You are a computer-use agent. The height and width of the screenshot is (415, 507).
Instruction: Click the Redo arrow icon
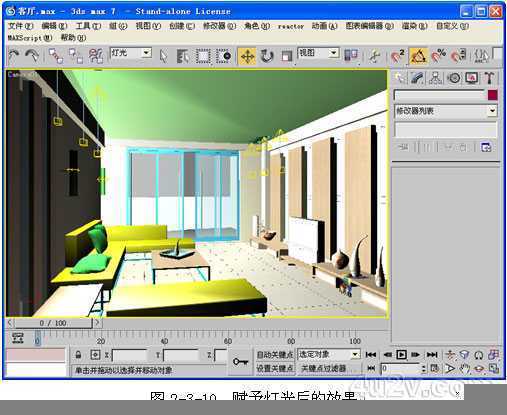[32, 56]
